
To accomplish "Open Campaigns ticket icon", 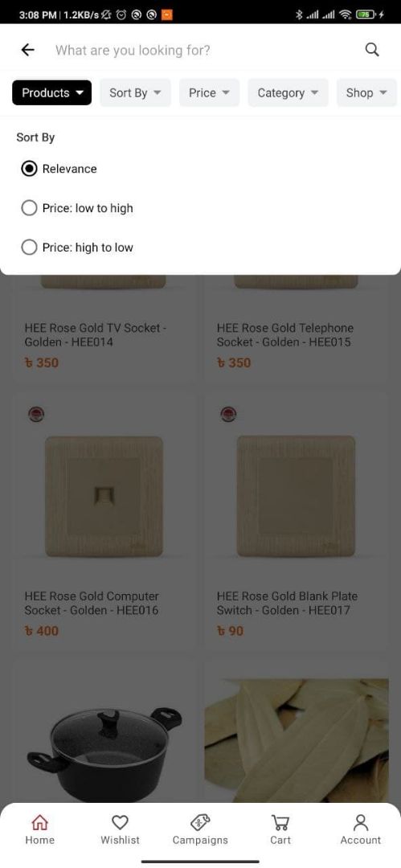I will [200, 822].
